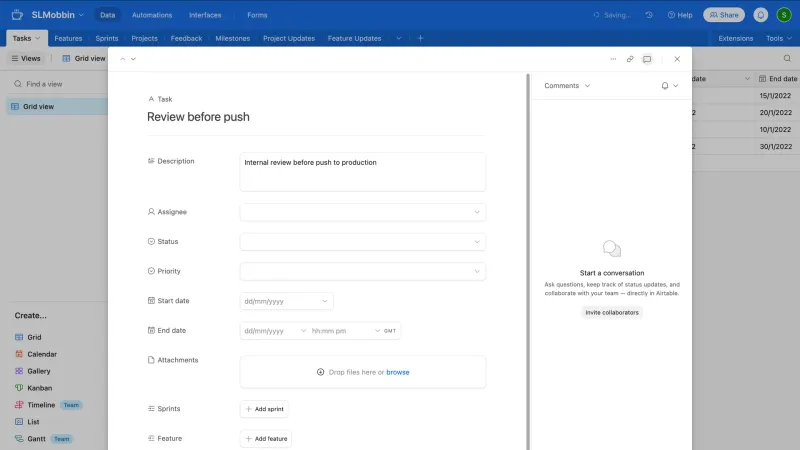
Task: Click the record dialog vertical scrollbar
Action: [528, 262]
